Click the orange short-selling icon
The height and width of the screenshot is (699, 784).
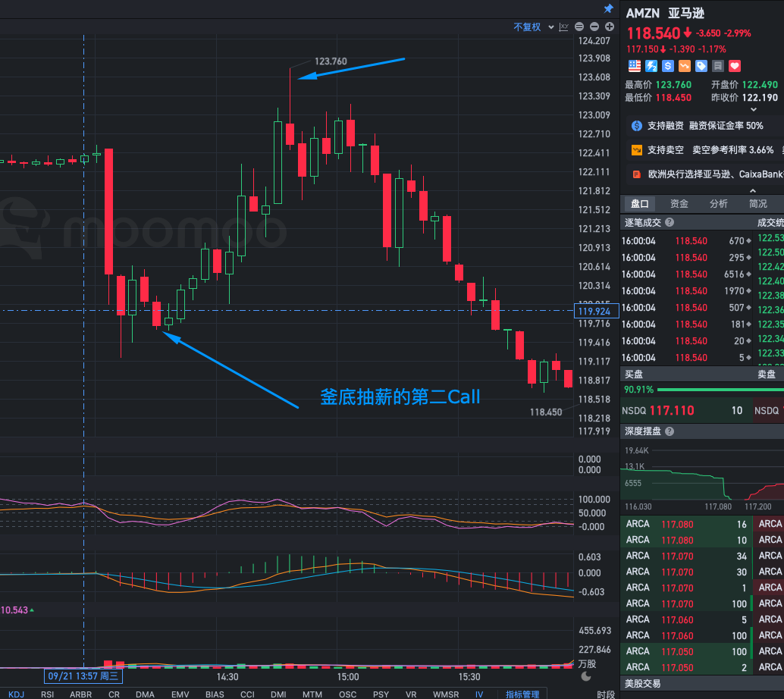coord(685,65)
